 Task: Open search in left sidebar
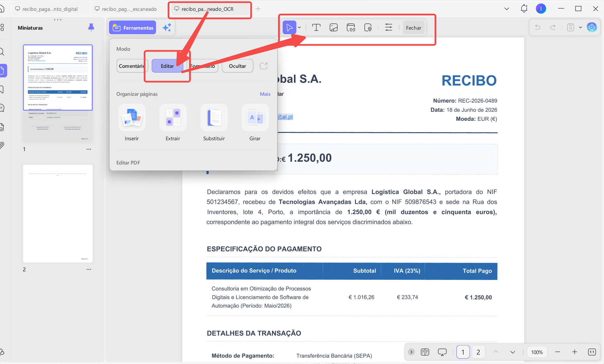click(x=2, y=52)
